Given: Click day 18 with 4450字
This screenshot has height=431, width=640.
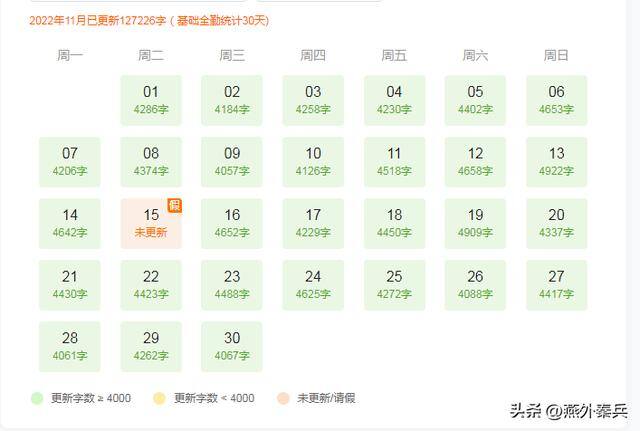Looking at the screenshot, I should 394,224.
